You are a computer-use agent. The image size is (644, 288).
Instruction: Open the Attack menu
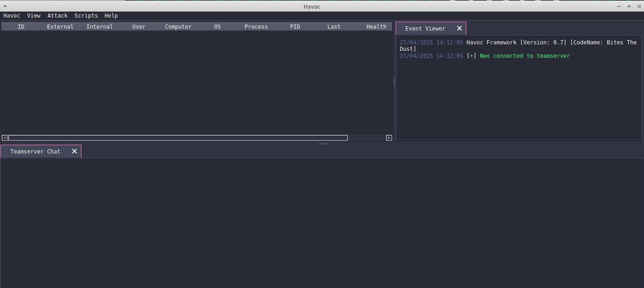point(57,15)
